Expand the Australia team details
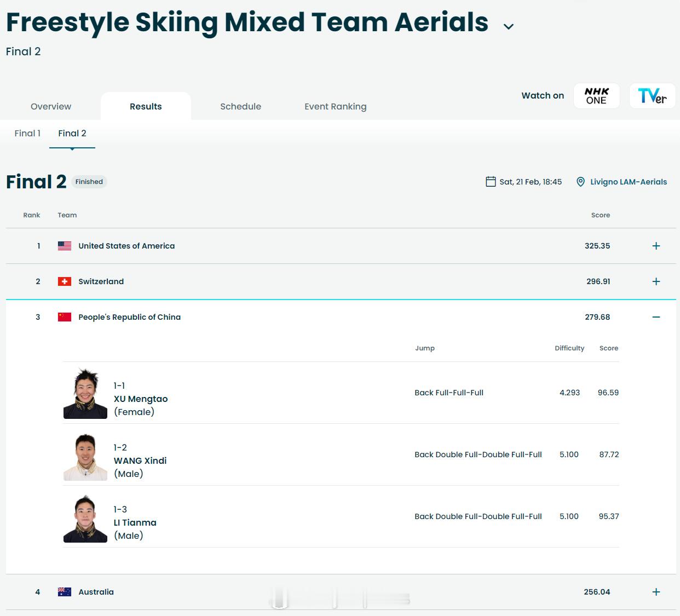The image size is (680, 616). pos(656,592)
